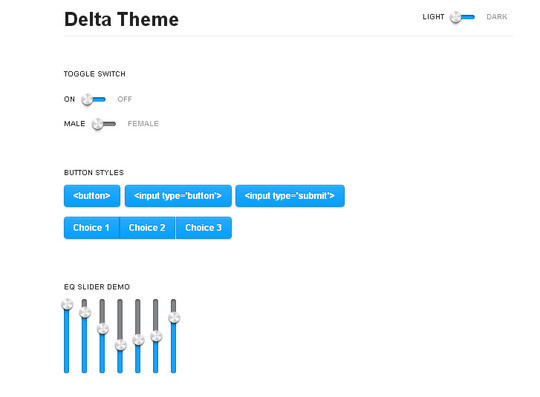
Task: Click the seventh EQ slider knob
Action: click(174, 317)
